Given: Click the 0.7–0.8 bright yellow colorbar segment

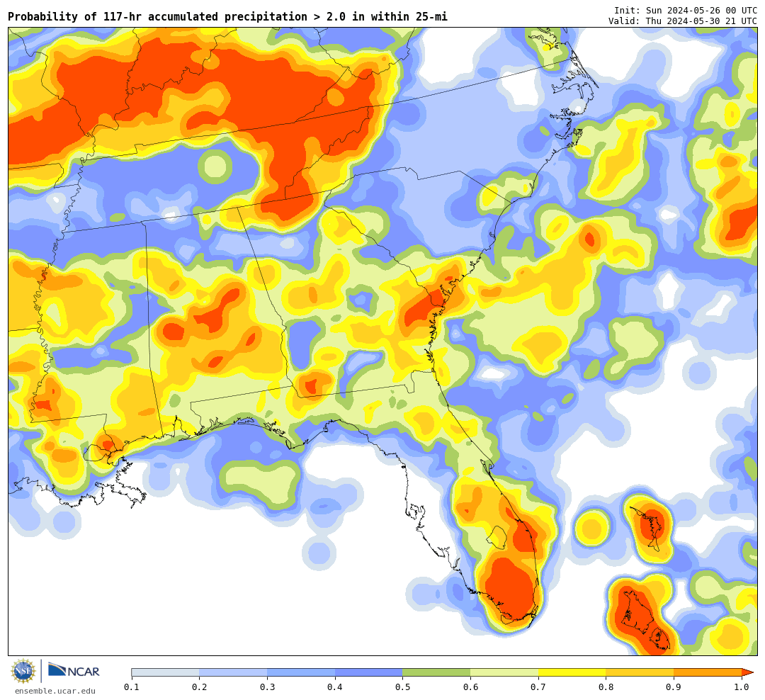Looking at the screenshot, I should [572, 672].
